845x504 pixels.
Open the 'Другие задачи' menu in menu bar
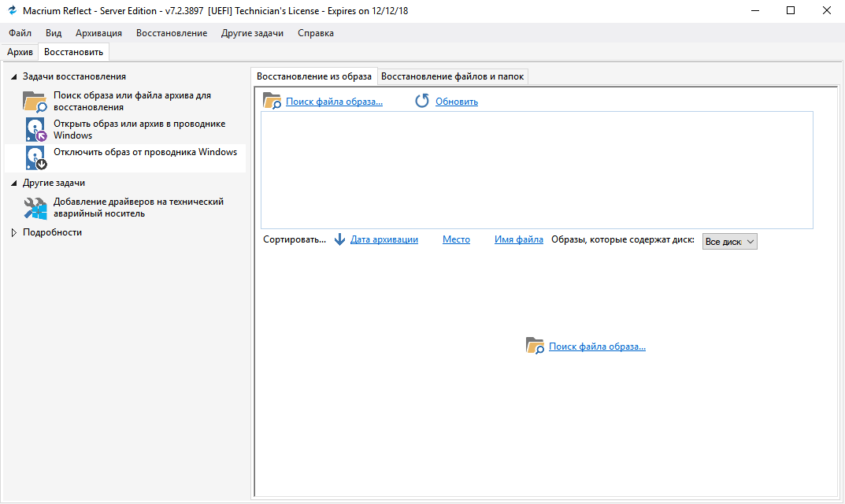tap(252, 33)
